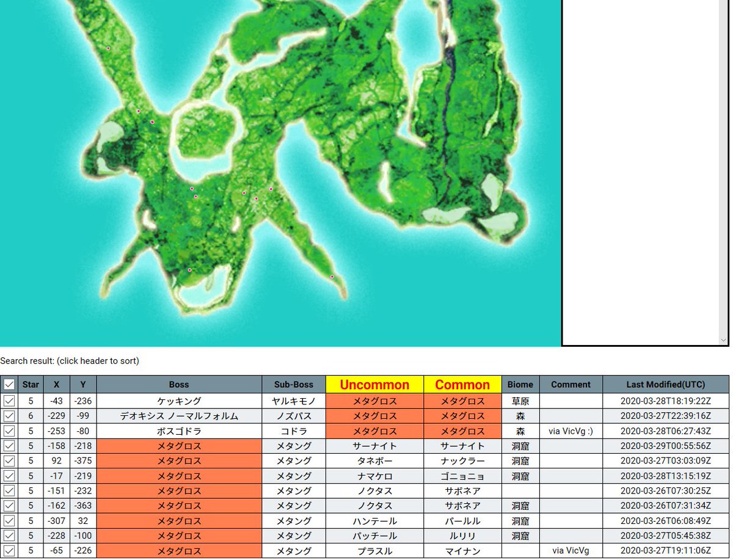Viewport: 733px width, 560px height.
Task: Click timestamp 2020-03-28T18:19:22Z
Action: [x=665, y=401]
